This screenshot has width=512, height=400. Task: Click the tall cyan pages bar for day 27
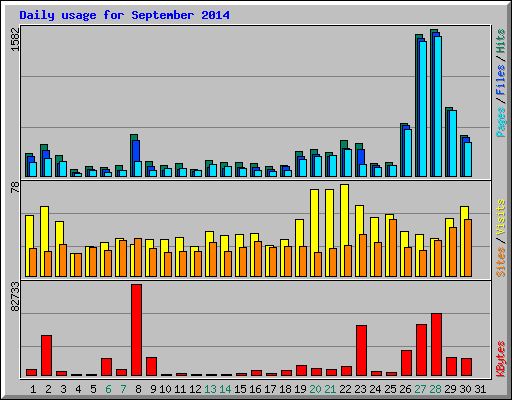423,109
